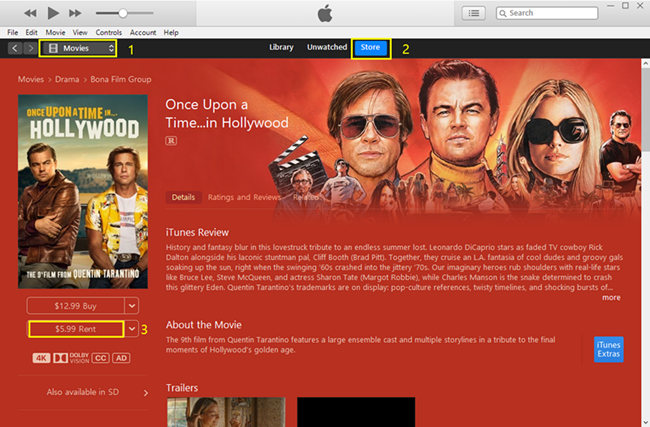
Task: Click the fast-forward playback button
Action: tap(75, 13)
